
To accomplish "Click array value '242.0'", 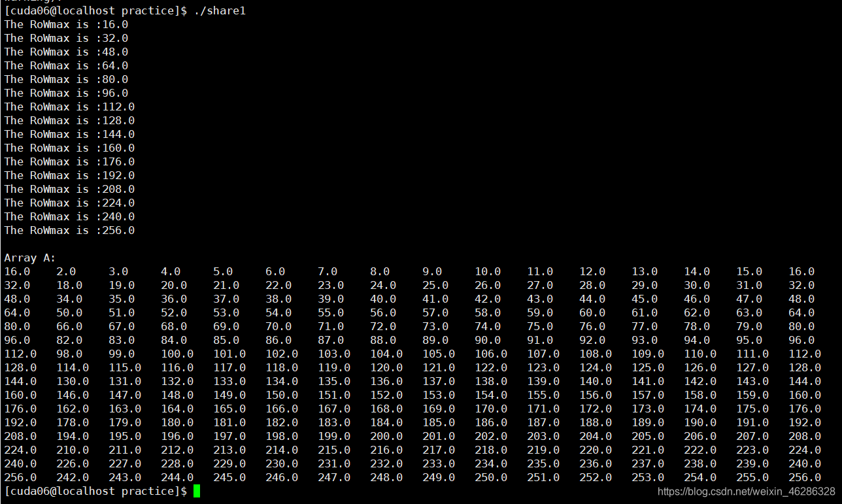I will pos(73,478).
